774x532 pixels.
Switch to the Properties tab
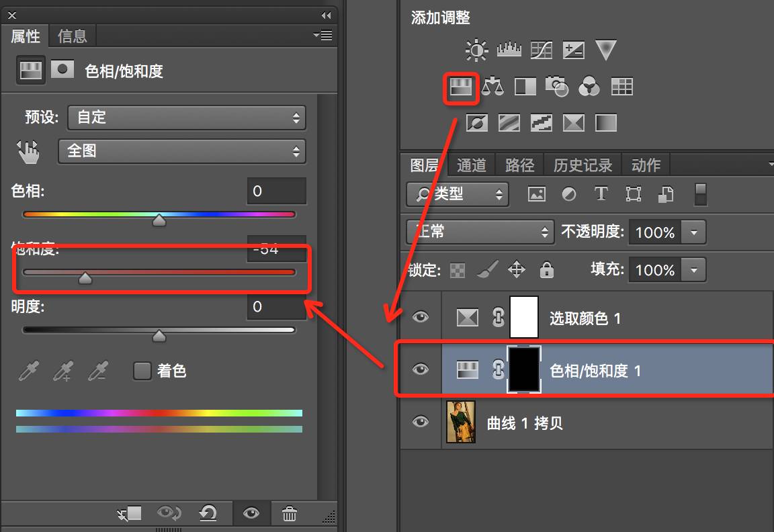click(25, 36)
